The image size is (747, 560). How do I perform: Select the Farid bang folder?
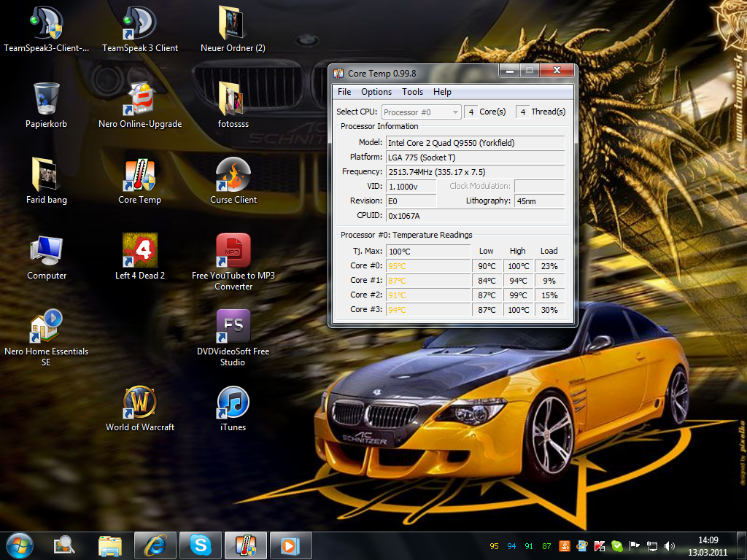46,181
